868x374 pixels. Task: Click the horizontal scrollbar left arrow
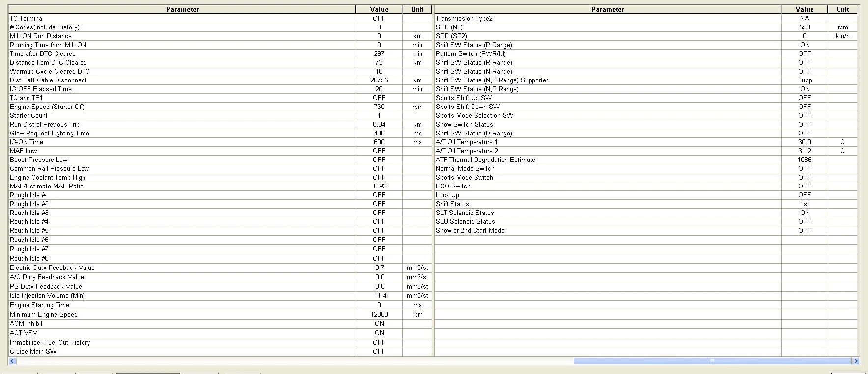(12, 361)
